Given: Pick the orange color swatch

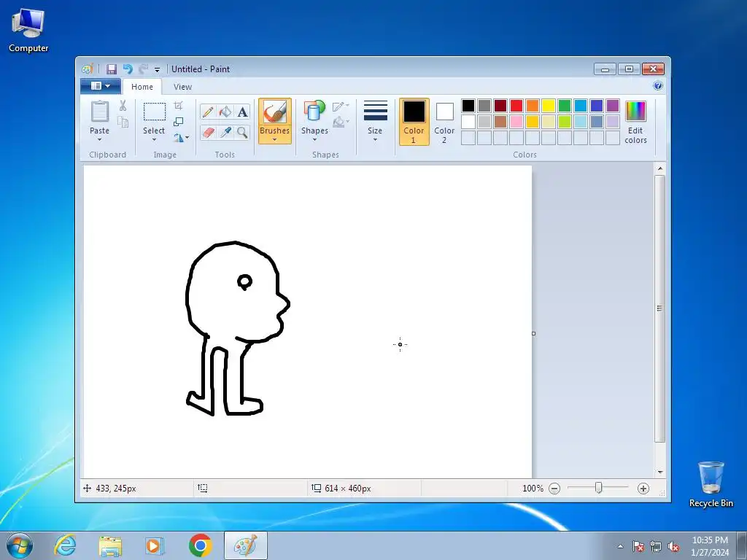Looking at the screenshot, I should (x=533, y=106).
